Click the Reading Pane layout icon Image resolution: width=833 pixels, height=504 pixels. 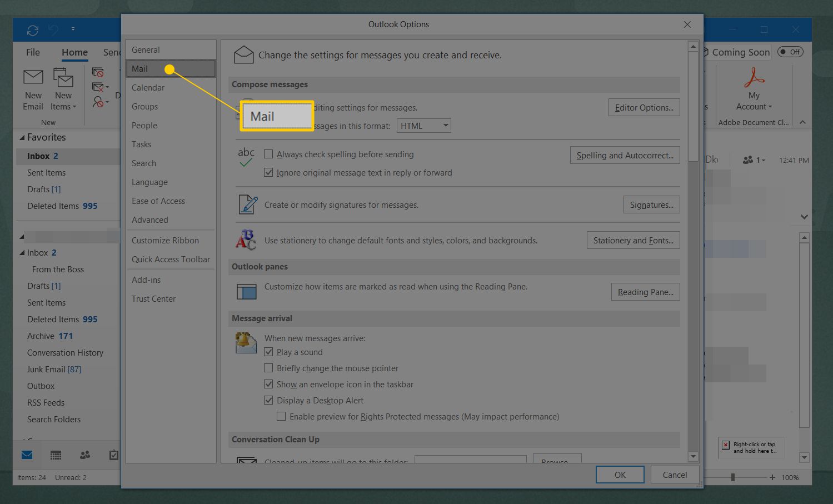click(x=246, y=291)
